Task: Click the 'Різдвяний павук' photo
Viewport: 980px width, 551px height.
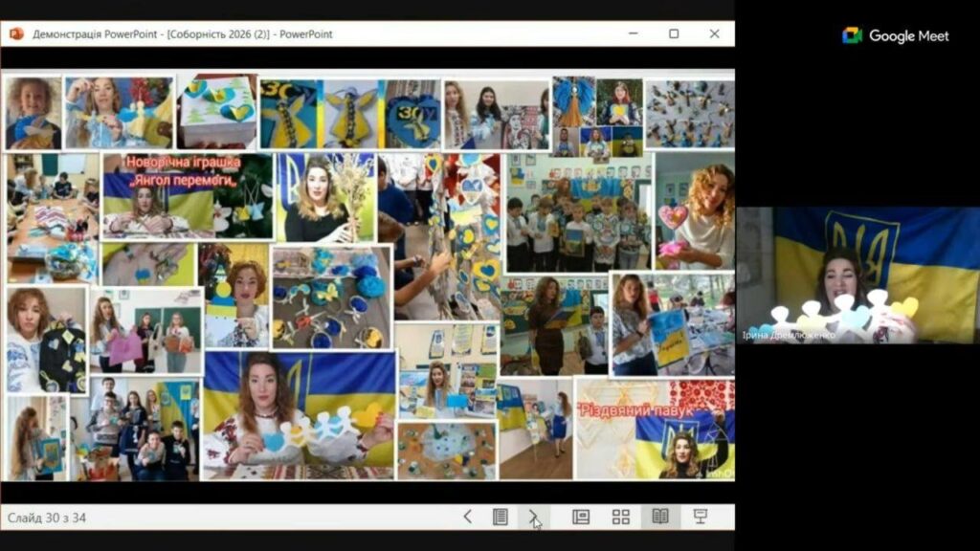Action: (x=655, y=430)
